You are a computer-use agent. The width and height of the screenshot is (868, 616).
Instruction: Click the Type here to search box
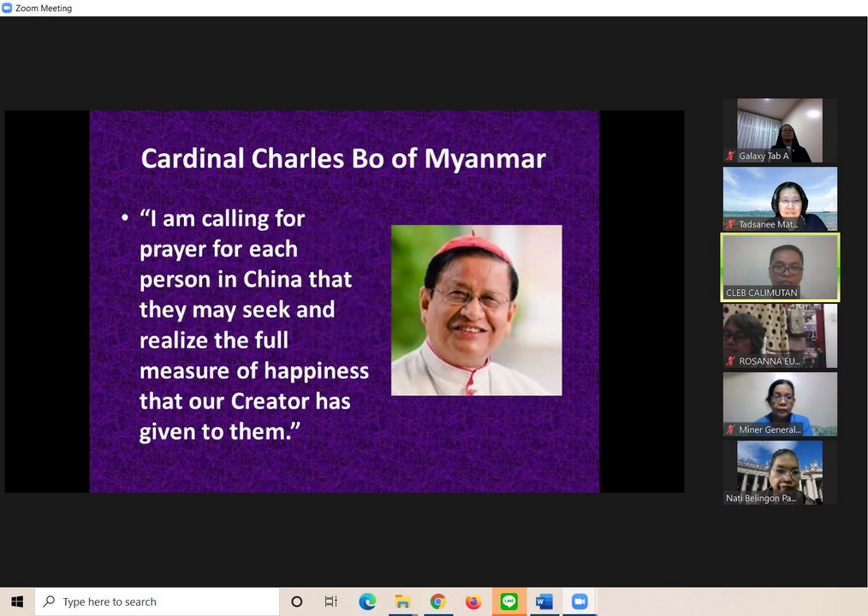pos(158,601)
